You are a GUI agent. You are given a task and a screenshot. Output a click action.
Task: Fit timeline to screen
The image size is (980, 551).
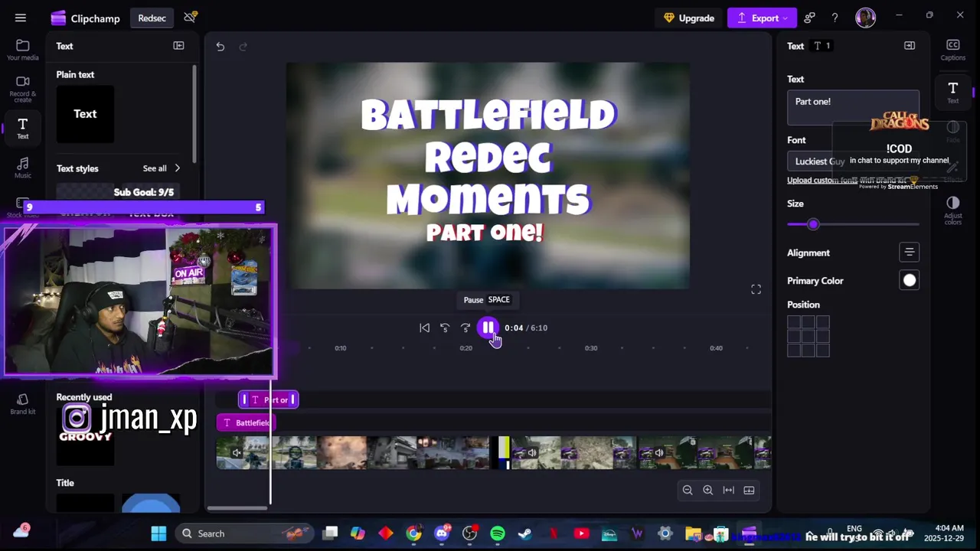[x=728, y=491]
